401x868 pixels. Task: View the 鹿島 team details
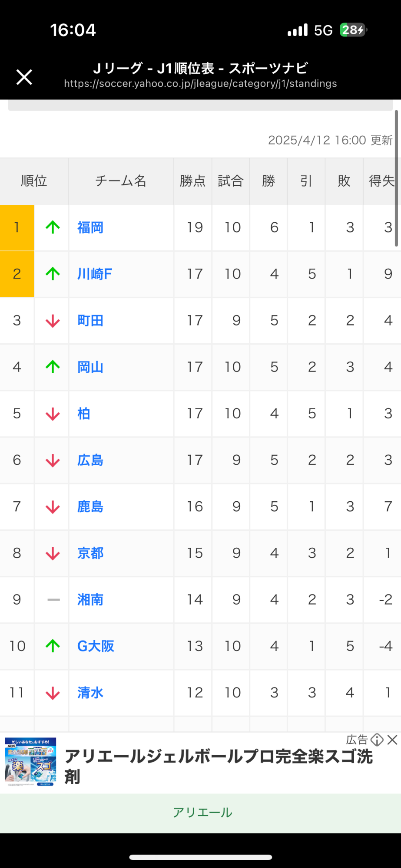pos(90,506)
